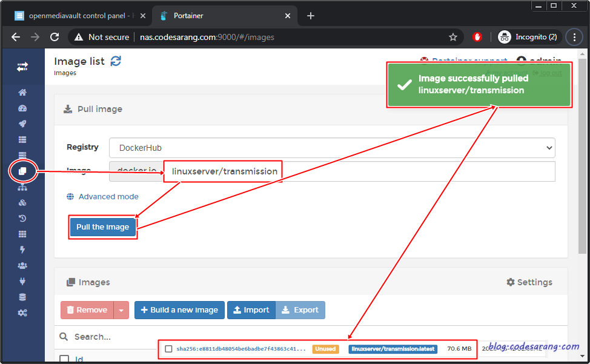This screenshot has height=364, width=590.
Task: Open Networks sitemap icon in sidebar
Action: (x=22, y=187)
